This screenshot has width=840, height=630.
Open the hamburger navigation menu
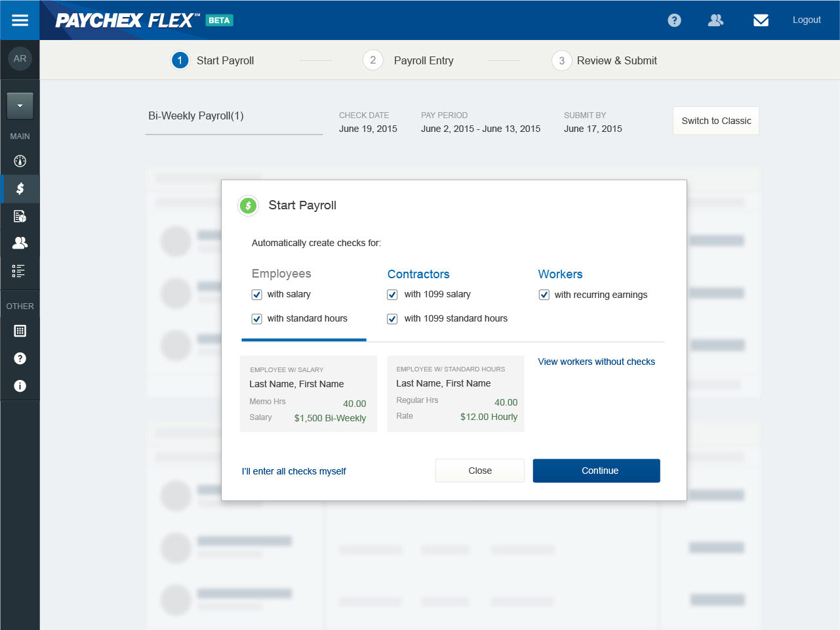(x=20, y=20)
